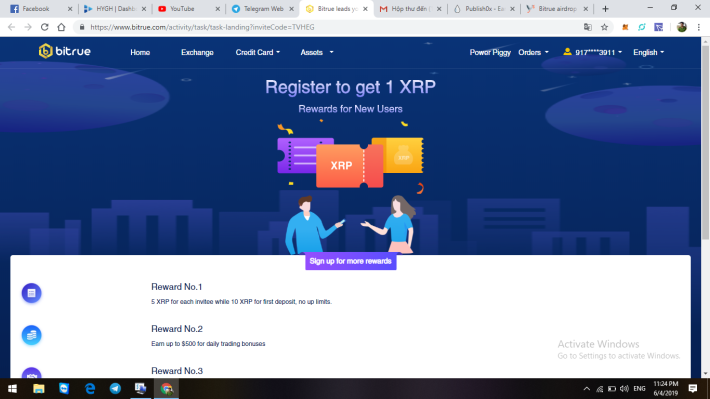Expand the Credit Card dropdown
The image size is (710, 399).
[x=258, y=53]
